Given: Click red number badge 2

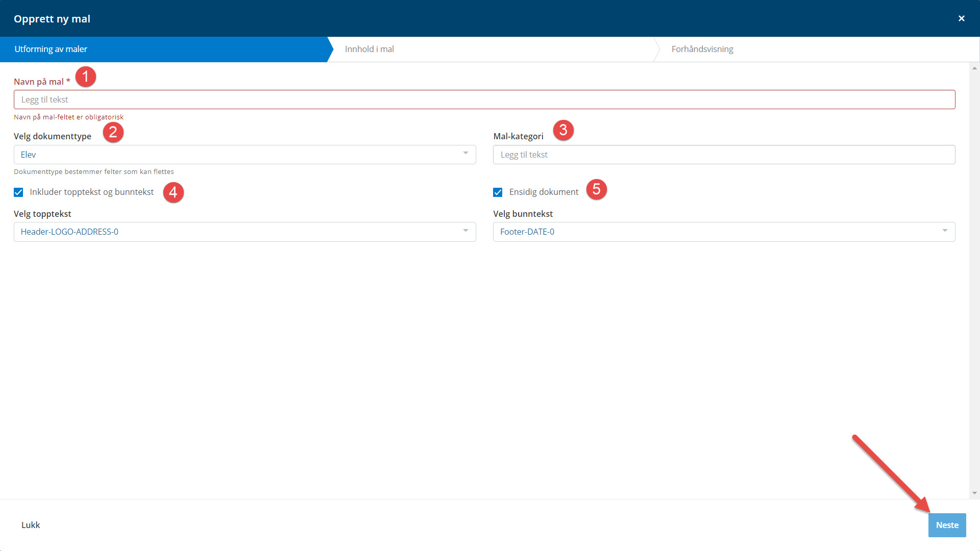Looking at the screenshot, I should (x=113, y=132).
